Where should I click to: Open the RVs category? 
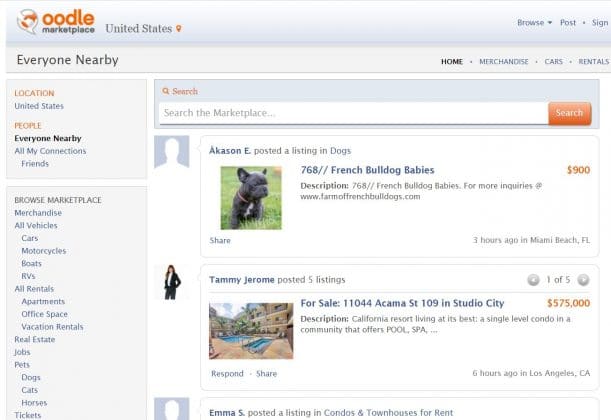[28, 276]
